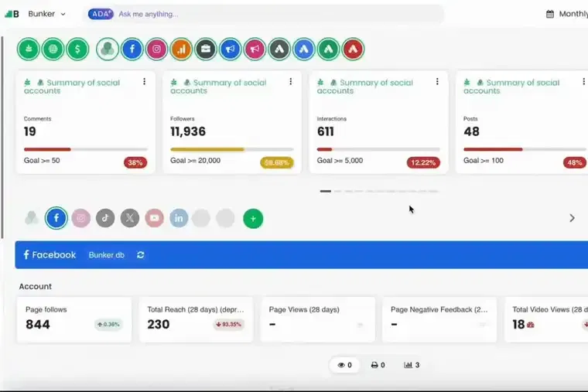The width and height of the screenshot is (588, 392).
Task: Open the green tree dashboard icon
Action: click(28, 49)
